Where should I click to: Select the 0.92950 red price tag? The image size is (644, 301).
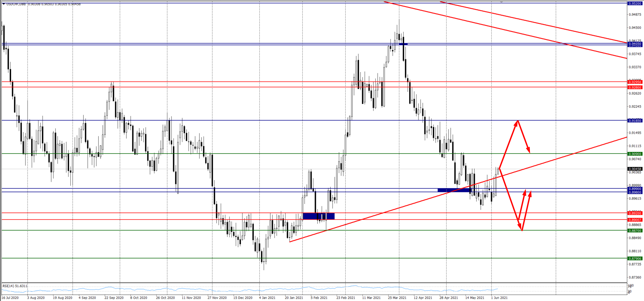pos(635,82)
